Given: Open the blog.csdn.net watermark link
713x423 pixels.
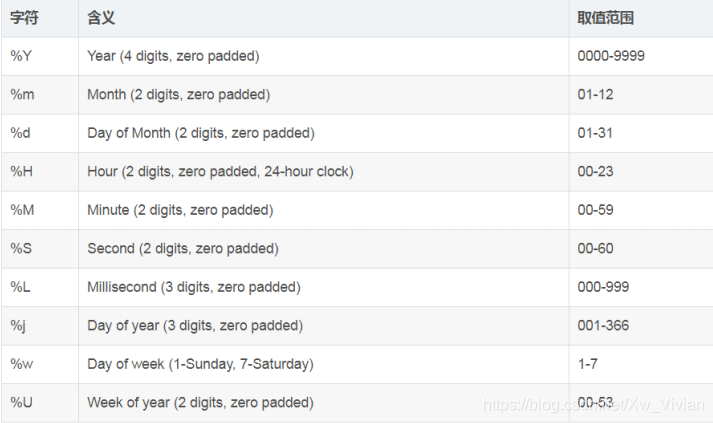Looking at the screenshot, I should pos(593,404).
